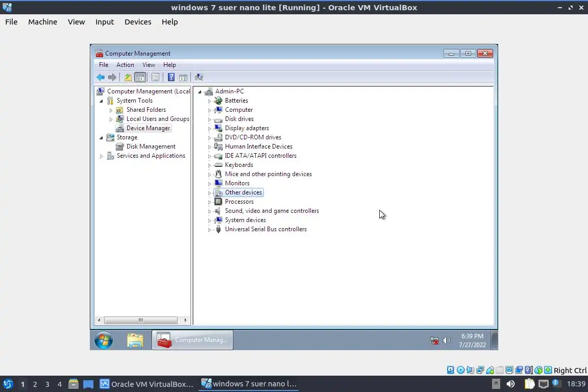Screen dimensions: 588x392
Task: Expand the Display adapters category
Action: 209,129
